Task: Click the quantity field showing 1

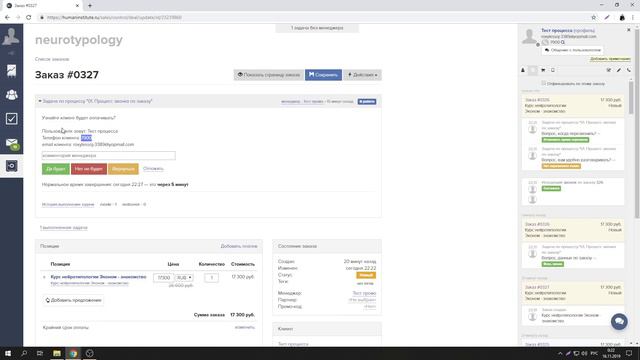Action: (211, 278)
